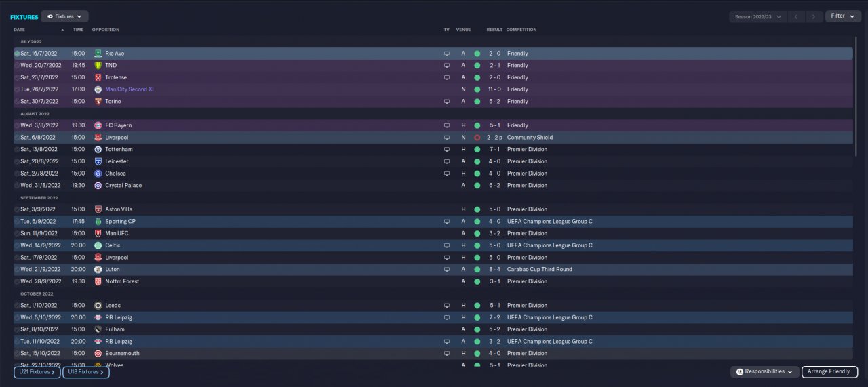Click the TV icon on Celtic fixture row
The width and height of the screenshot is (868, 387).
click(x=446, y=245)
